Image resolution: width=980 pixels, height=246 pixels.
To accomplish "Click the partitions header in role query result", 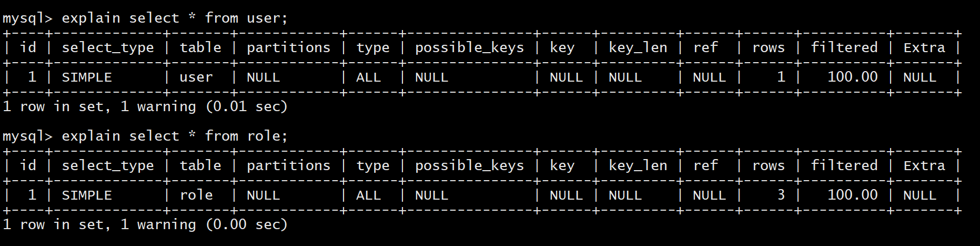I will pyautogui.click(x=289, y=166).
